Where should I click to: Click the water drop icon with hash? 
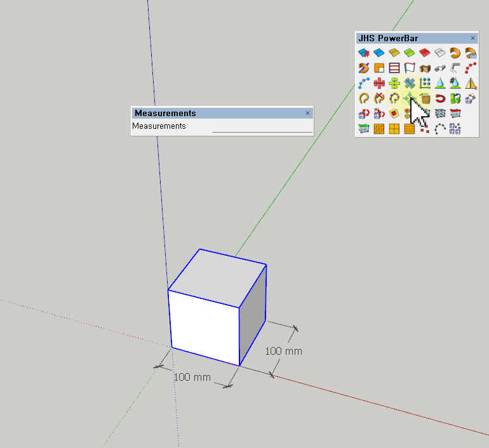pos(455,83)
